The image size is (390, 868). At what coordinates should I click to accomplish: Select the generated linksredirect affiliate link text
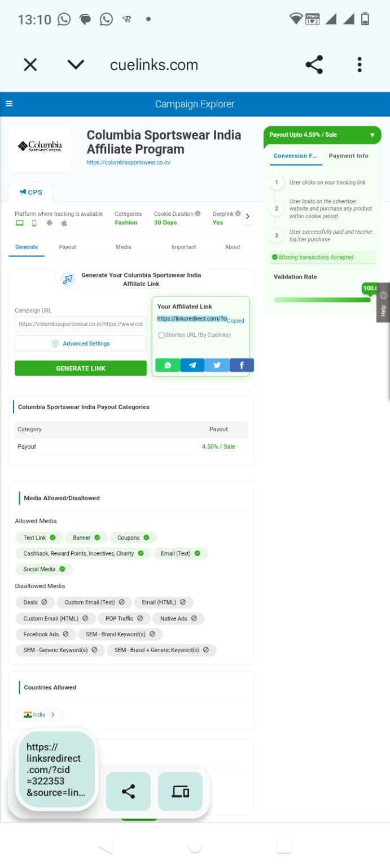coord(192,319)
